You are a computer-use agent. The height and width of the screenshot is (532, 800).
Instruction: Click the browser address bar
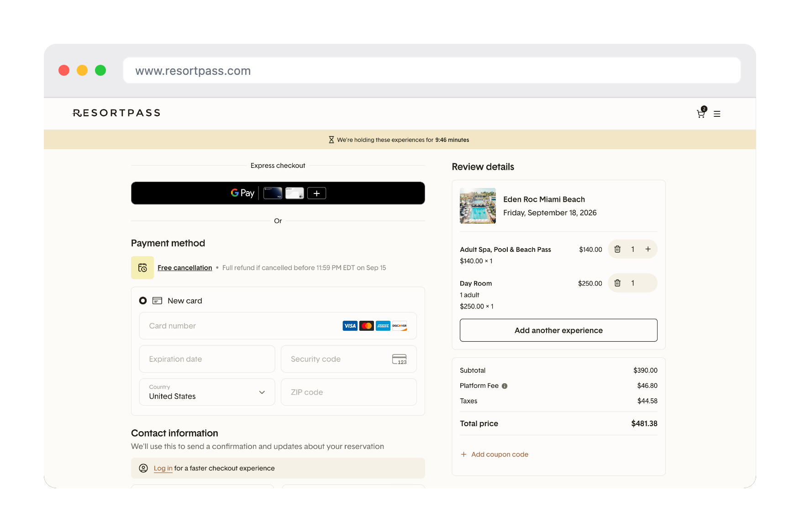click(x=432, y=71)
